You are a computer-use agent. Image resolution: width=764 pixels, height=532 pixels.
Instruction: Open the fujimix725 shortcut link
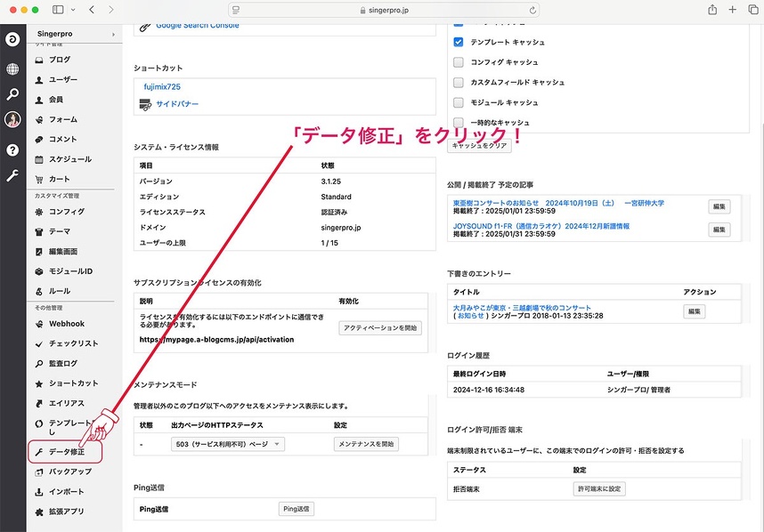(162, 86)
